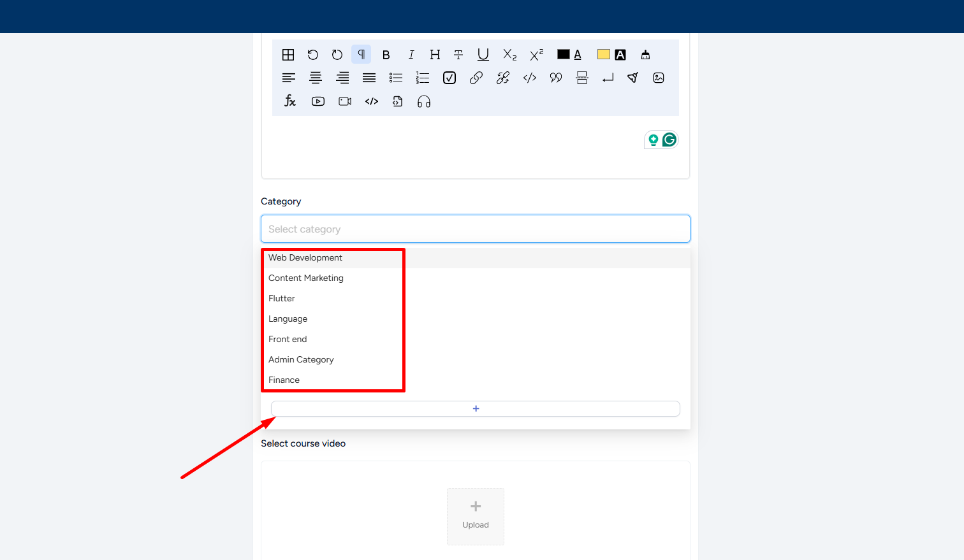Align text right
The width and height of the screenshot is (964, 560).
(x=342, y=78)
